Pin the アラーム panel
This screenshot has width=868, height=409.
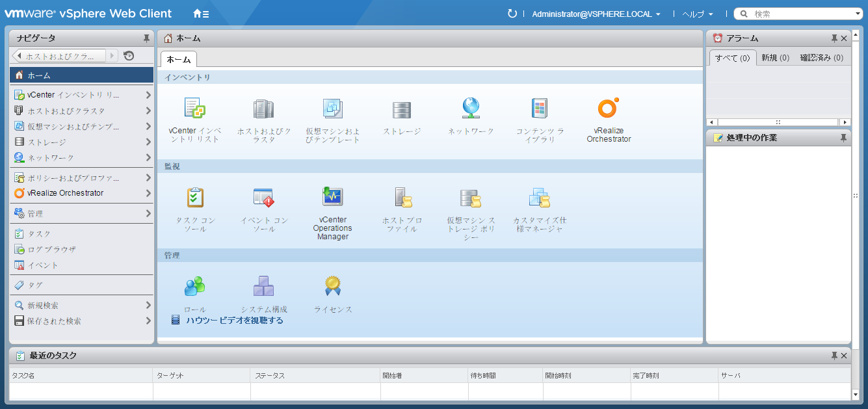click(x=834, y=38)
